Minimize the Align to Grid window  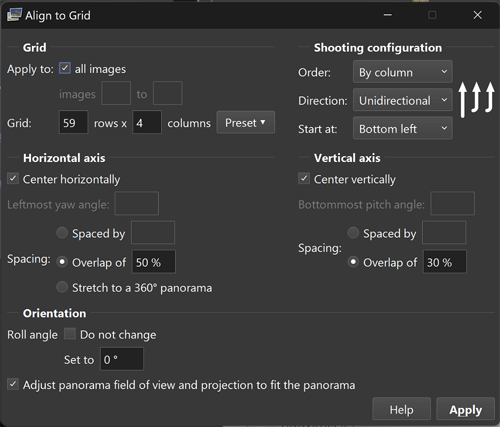point(388,15)
